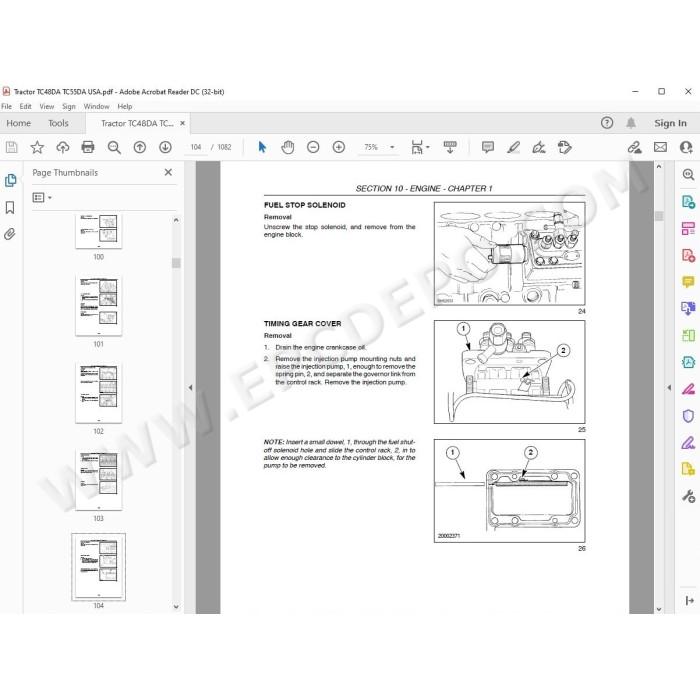Open the search tool in right pane
Screen dimensions: 700x700
[688, 175]
